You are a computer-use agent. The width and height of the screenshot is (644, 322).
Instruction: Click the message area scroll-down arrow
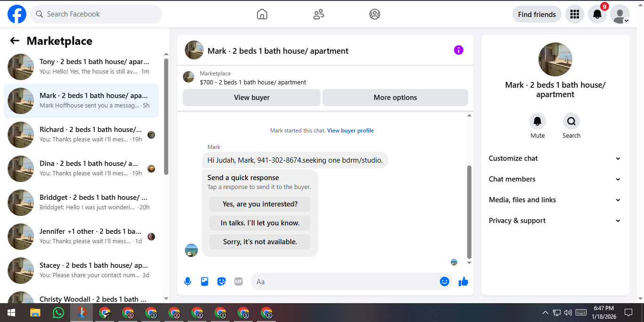point(469,263)
